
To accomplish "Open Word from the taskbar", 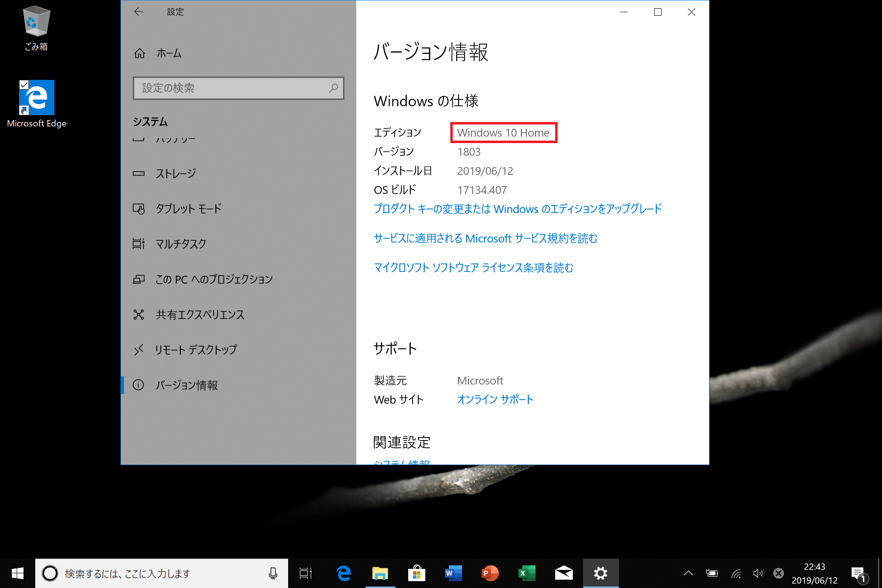I will (453, 573).
